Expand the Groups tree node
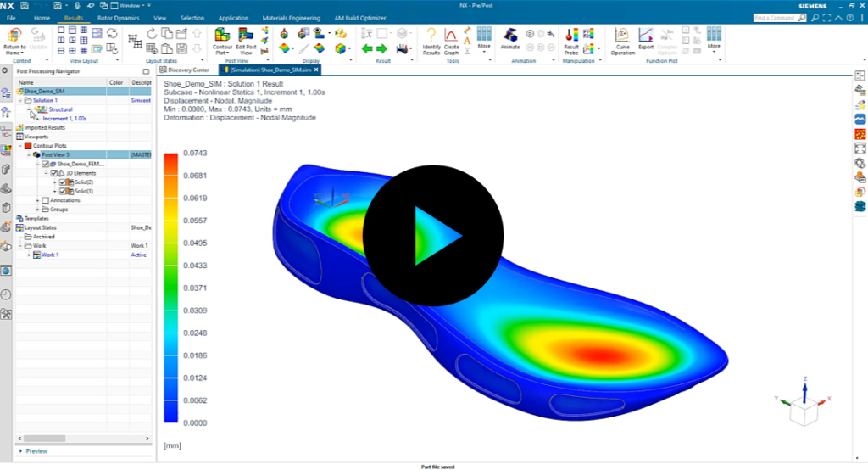The image size is (868, 470). (38, 209)
